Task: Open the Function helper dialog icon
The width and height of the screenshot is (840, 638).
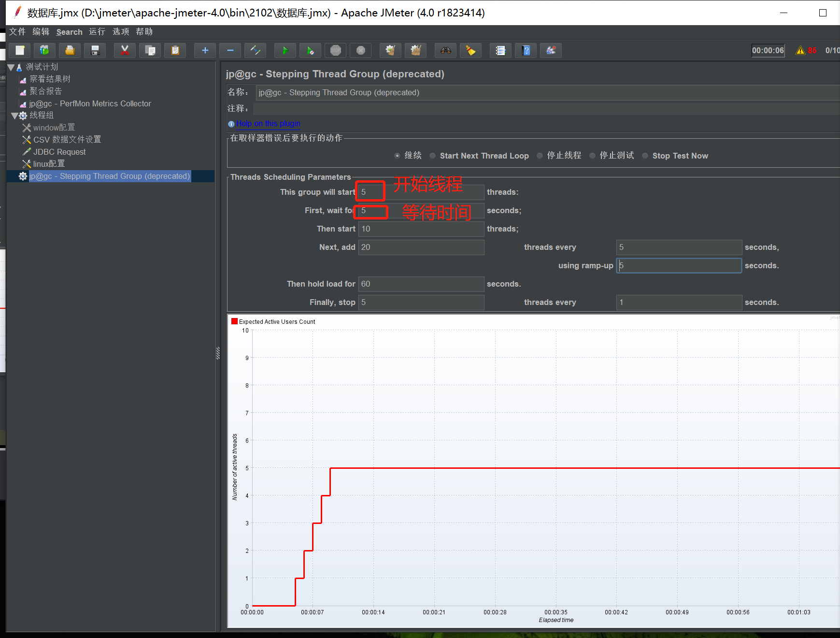Action: (500, 50)
